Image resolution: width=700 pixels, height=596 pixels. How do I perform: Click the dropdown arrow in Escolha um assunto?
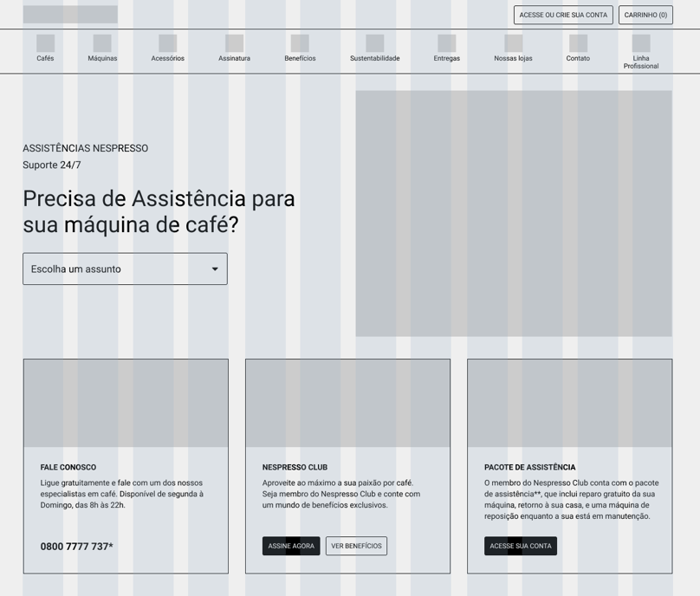click(x=215, y=269)
